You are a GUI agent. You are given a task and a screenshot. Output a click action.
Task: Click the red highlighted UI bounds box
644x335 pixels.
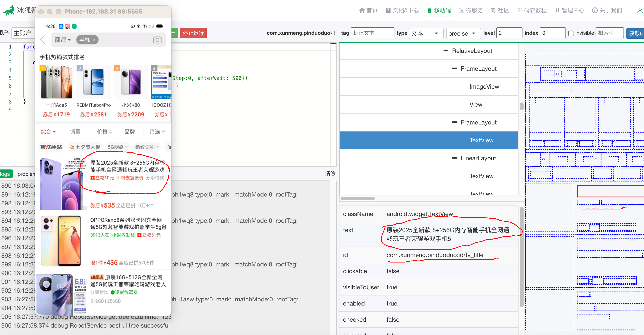pos(610,192)
